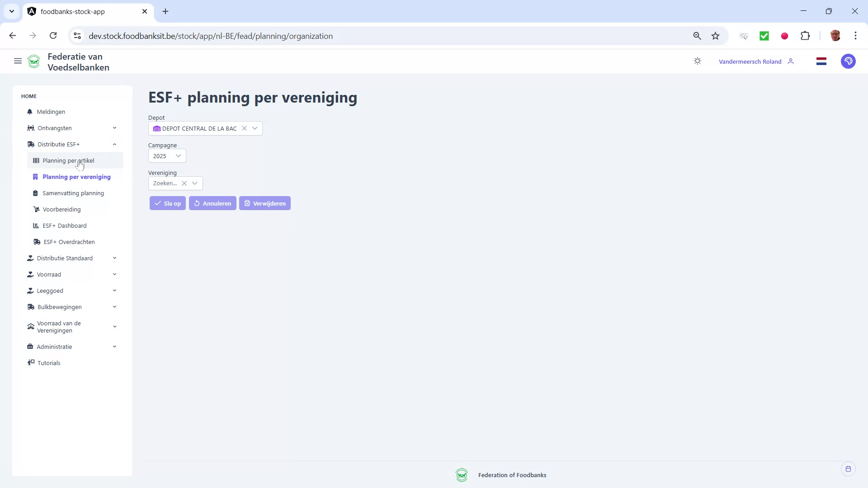Viewport: 868px width, 488px height.
Task: Click the Sla op button
Action: 167,203
